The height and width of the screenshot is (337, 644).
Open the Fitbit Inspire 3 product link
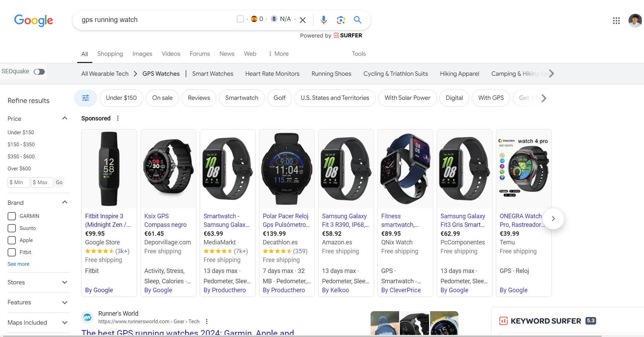point(108,220)
